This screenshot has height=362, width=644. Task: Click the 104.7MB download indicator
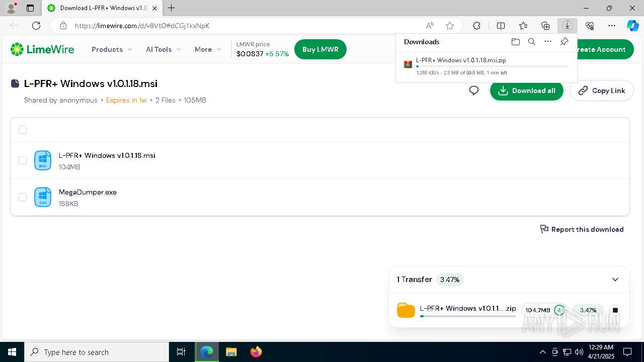[545, 310]
